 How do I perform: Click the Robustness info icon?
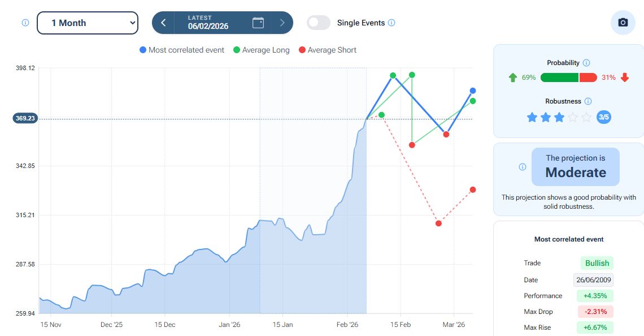(588, 101)
